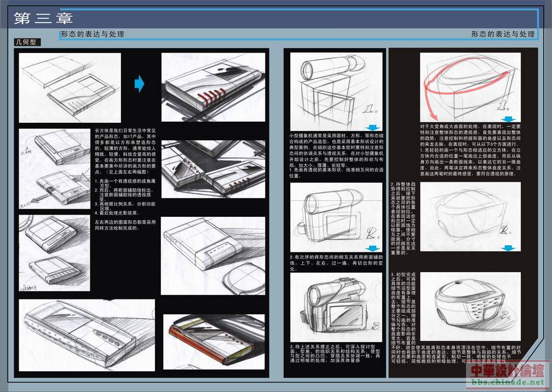Open the large long flat device sketch
The width and height of the screenshot is (552, 392).
click(87, 335)
